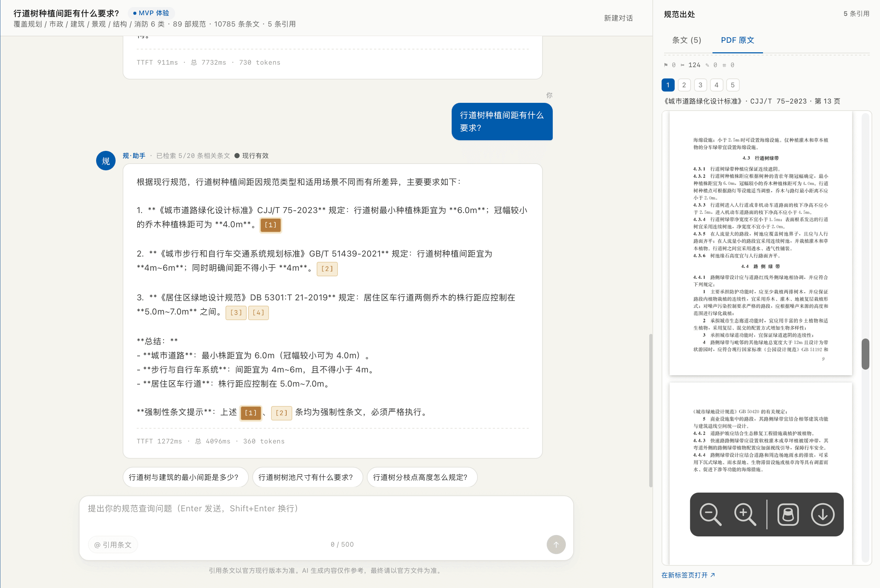The width and height of the screenshot is (880, 588).
Task: Click the conversation title 行道树种植间距有什么要求?
Action: 66,13
